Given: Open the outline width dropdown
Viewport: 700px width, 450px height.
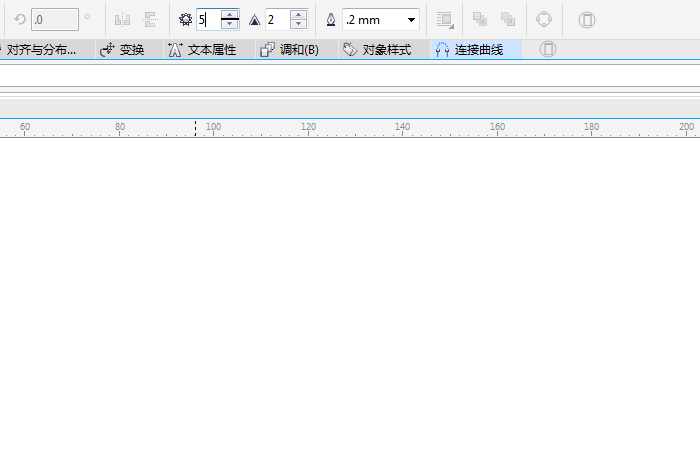Looking at the screenshot, I should pyautogui.click(x=411, y=20).
